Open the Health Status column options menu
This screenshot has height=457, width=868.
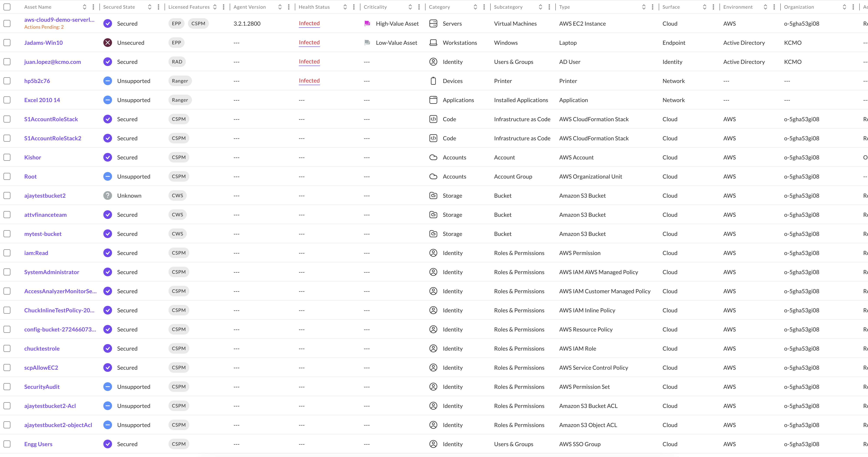pos(354,7)
